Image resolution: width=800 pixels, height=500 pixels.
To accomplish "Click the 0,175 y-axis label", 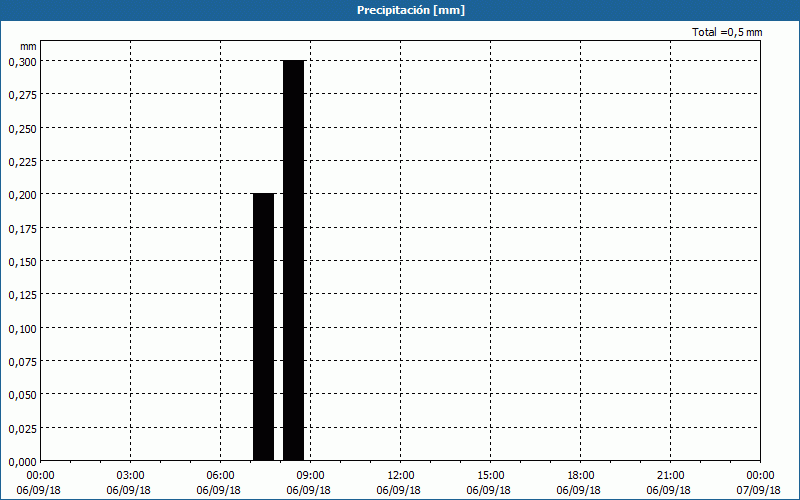I will [22, 229].
